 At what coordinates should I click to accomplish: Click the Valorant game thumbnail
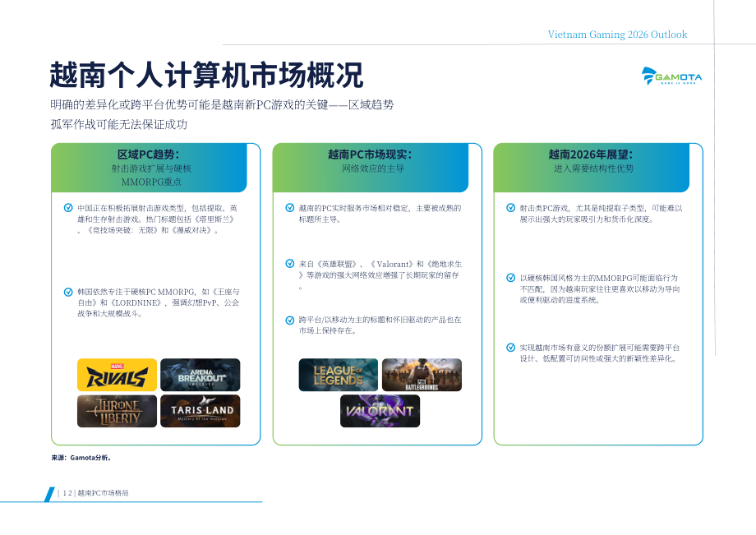click(x=380, y=411)
